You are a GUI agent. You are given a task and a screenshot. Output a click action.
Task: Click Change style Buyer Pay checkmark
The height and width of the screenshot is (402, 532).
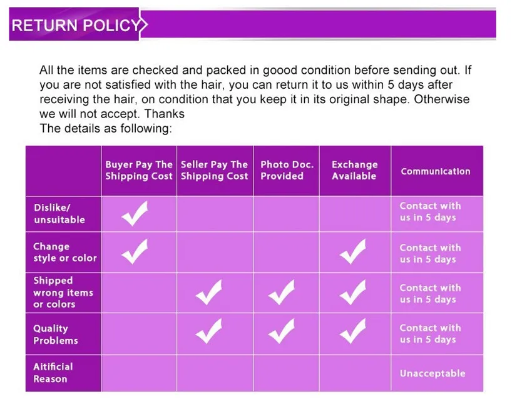[x=135, y=251]
